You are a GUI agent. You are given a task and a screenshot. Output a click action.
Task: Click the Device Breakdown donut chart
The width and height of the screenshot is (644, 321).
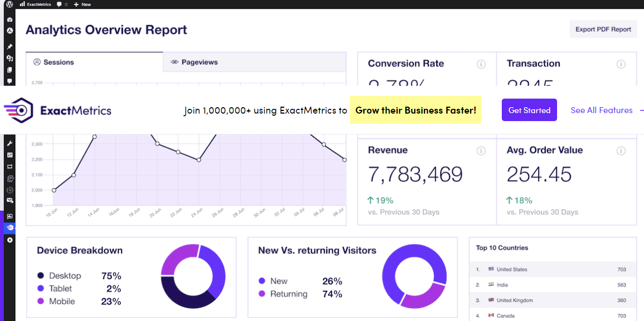pyautogui.click(x=193, y=276)
